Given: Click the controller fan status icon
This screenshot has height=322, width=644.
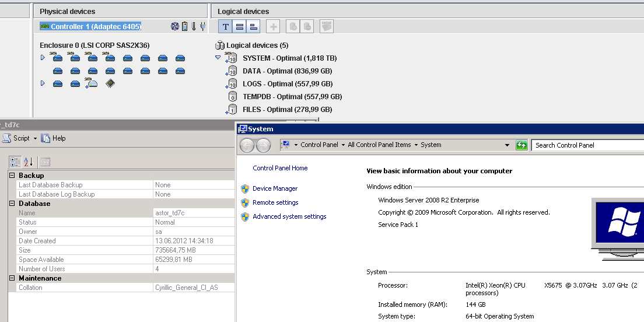Looking at the screenshot, I should [174, 26].
